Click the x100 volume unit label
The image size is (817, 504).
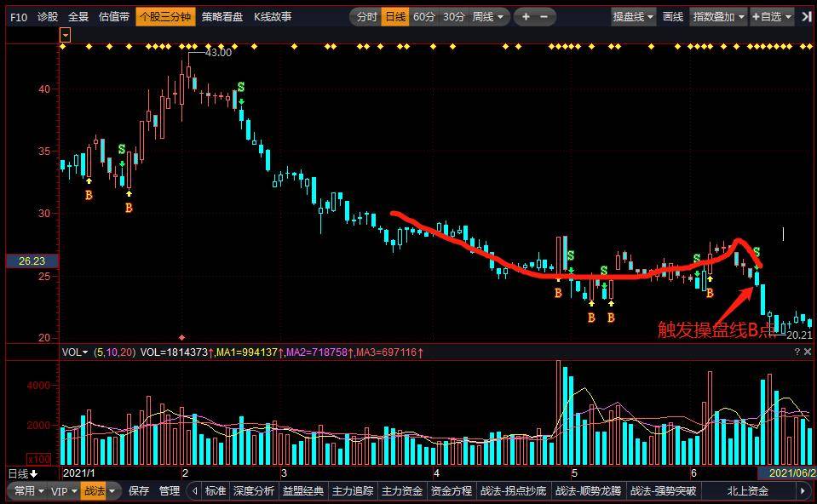(x=39, y=459)
